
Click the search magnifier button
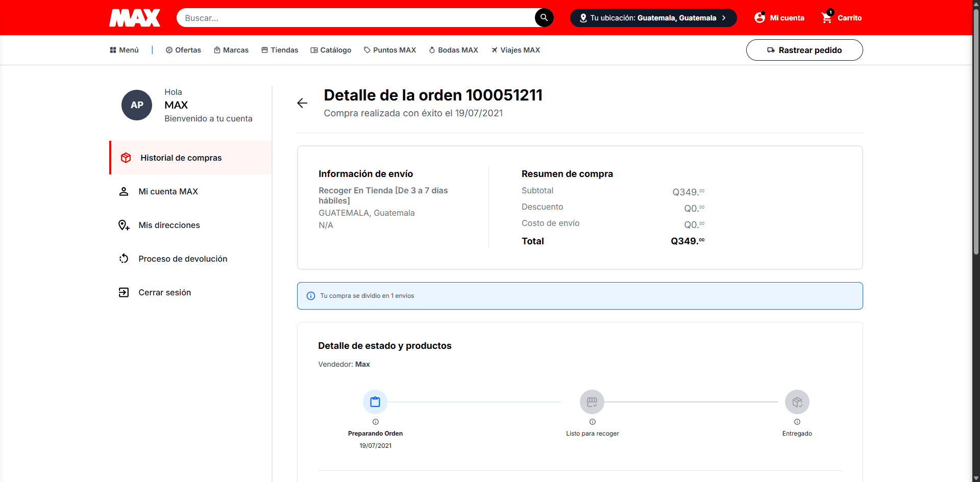[x=544, y=18]
